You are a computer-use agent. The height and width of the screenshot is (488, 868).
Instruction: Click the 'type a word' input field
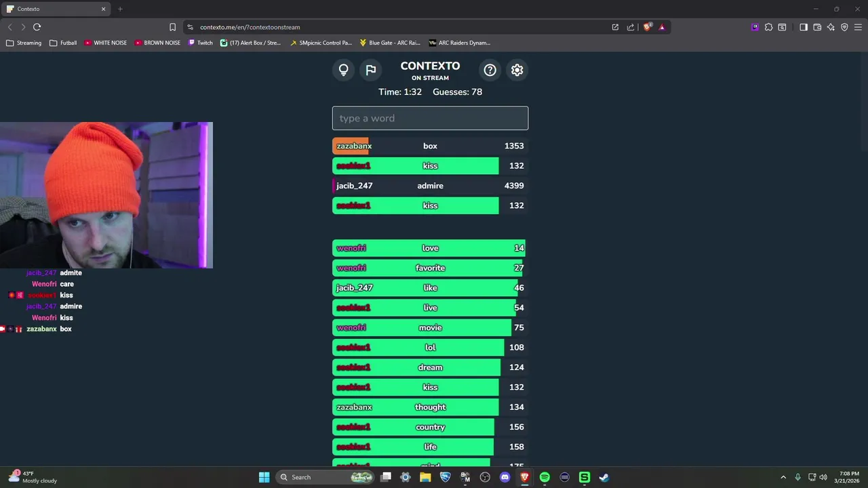coord(430,118)
